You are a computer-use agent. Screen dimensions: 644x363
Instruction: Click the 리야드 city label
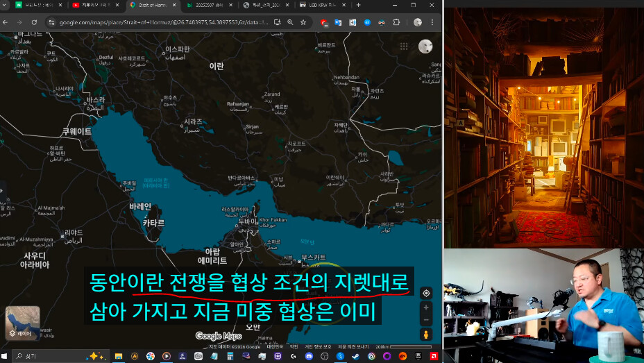pos(74,233)
